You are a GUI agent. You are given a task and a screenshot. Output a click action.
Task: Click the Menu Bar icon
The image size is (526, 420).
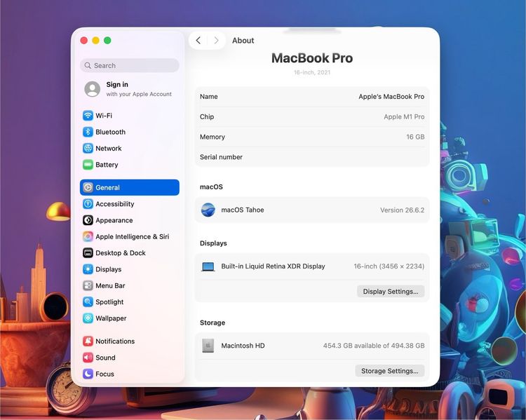click(88, 286)
